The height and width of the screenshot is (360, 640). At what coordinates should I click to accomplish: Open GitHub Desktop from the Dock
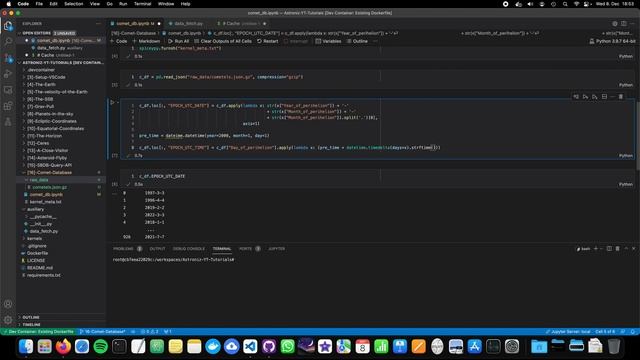point(269,347)
